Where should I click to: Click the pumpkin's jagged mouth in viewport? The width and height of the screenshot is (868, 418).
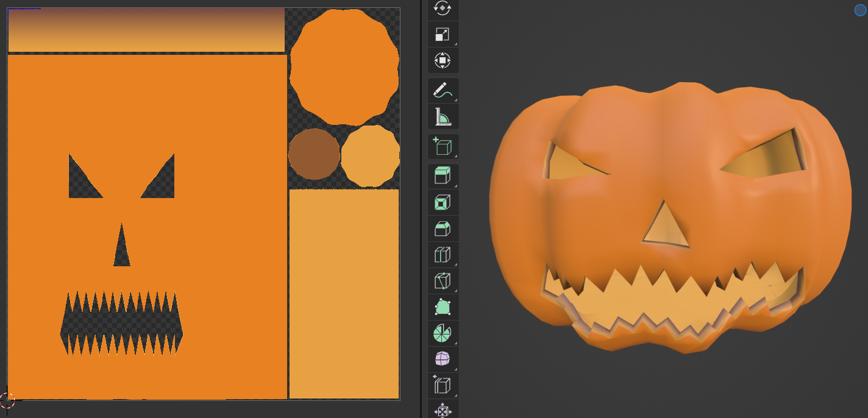[672, 302]
